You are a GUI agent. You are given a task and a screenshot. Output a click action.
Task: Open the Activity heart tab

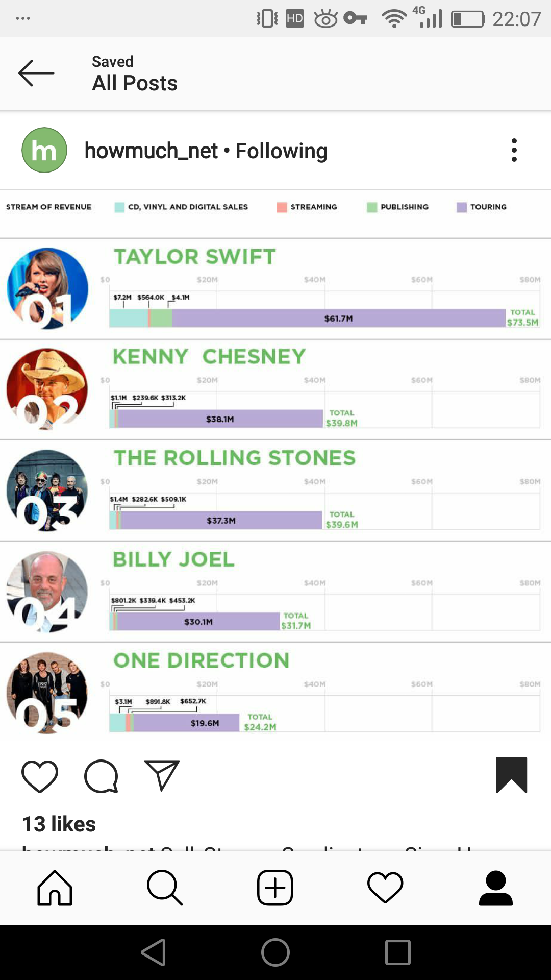(x=385, y=888)
